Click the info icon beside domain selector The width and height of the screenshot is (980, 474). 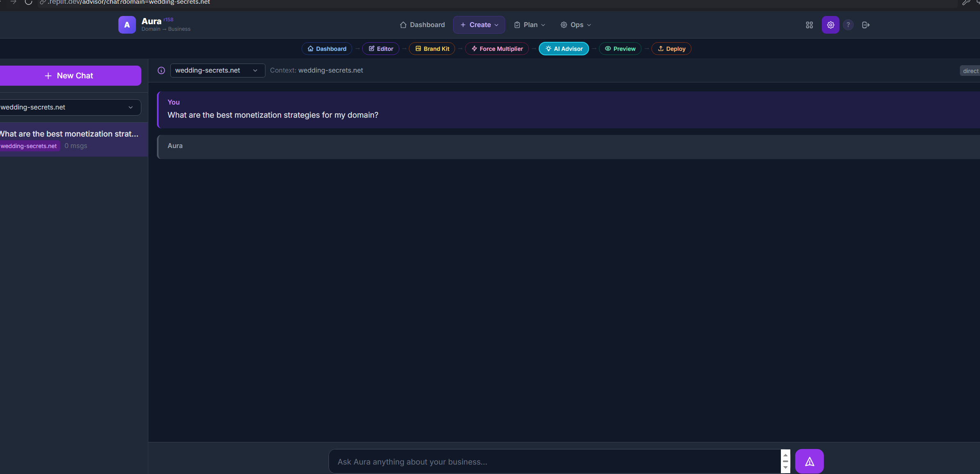tap(161, 71)
